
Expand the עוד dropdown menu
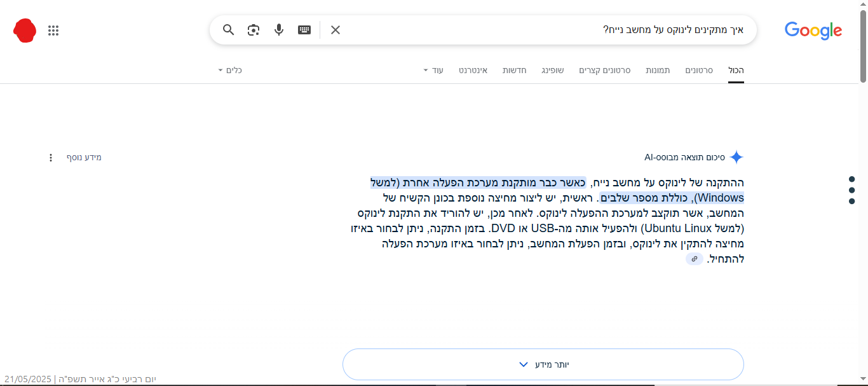433,70
